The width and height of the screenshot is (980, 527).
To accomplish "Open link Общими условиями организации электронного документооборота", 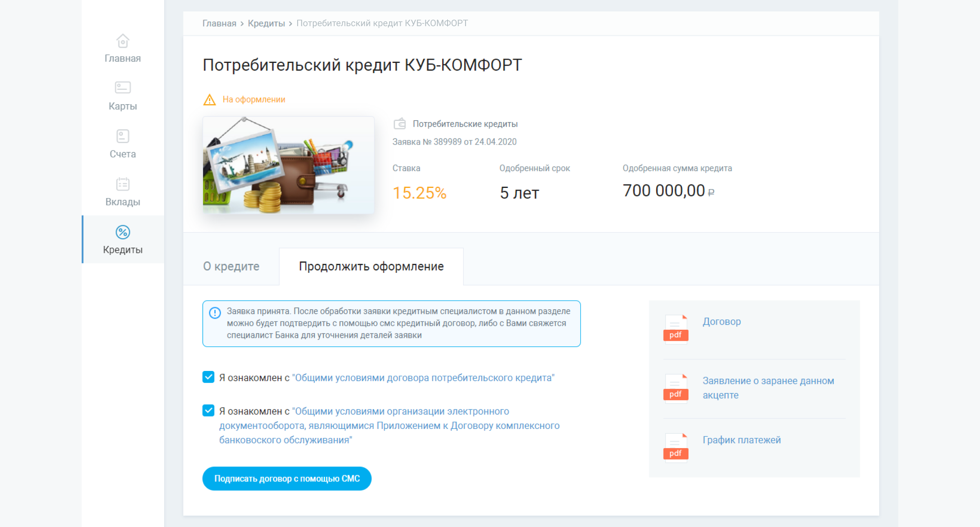I will pos(389,426).
